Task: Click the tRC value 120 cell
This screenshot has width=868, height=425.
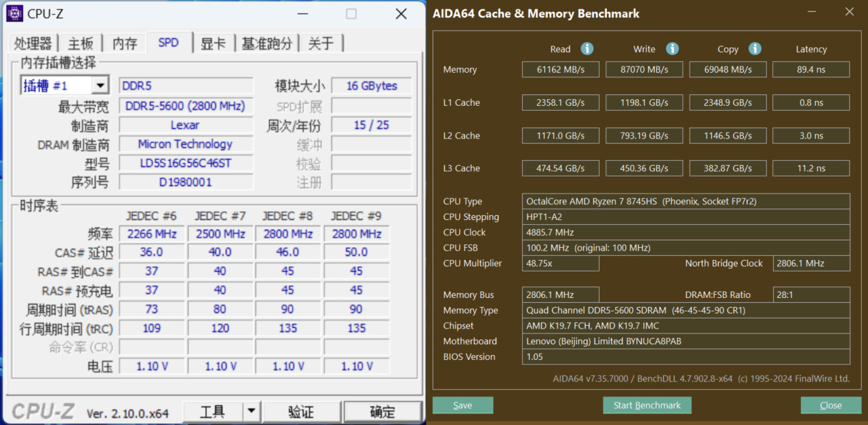Action: 220,328
